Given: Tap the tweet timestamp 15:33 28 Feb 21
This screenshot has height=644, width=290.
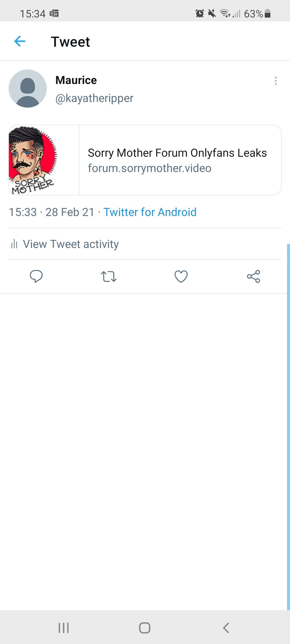Looking at the screenshot, I should (52, 212).
